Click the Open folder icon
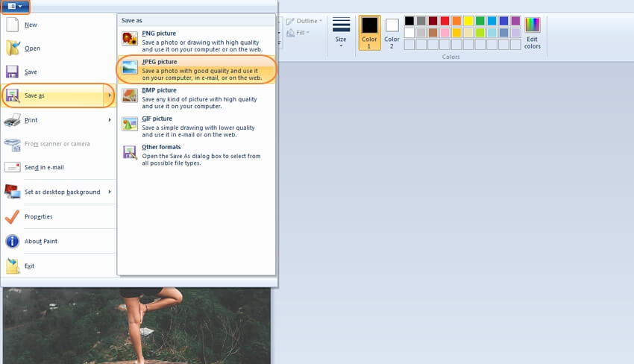This screenshot has width=634, height=364. 13,48
